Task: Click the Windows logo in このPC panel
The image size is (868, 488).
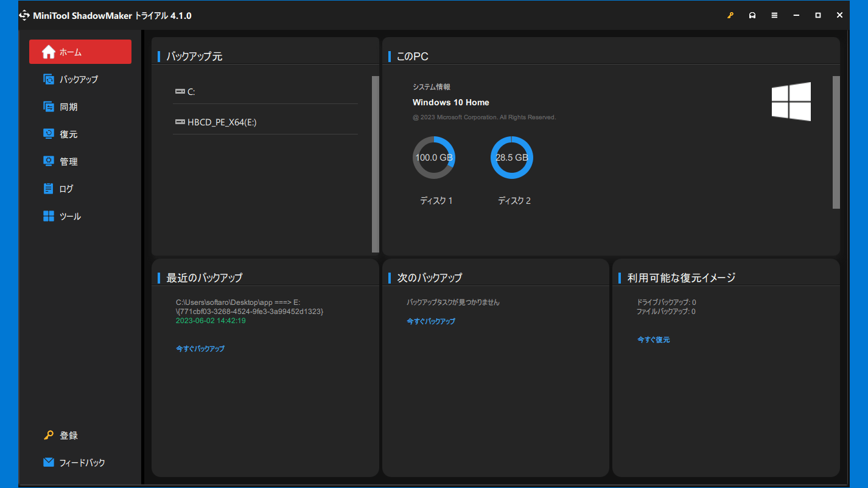Action: tap(791, 102)
